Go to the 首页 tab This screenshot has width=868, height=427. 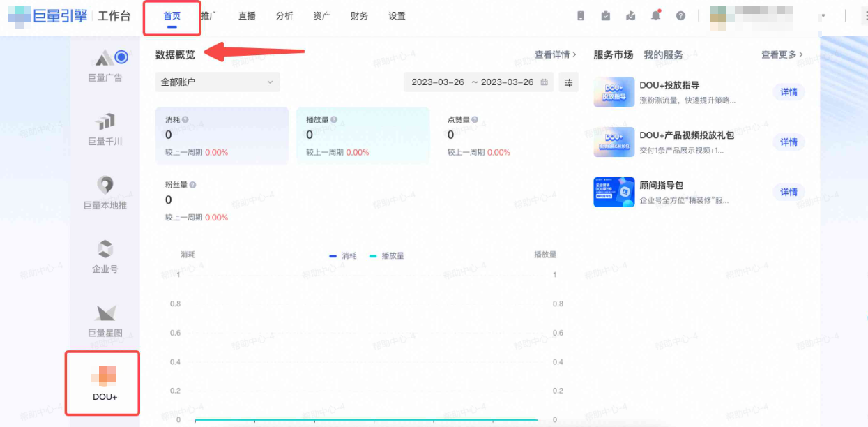point(172,15)
